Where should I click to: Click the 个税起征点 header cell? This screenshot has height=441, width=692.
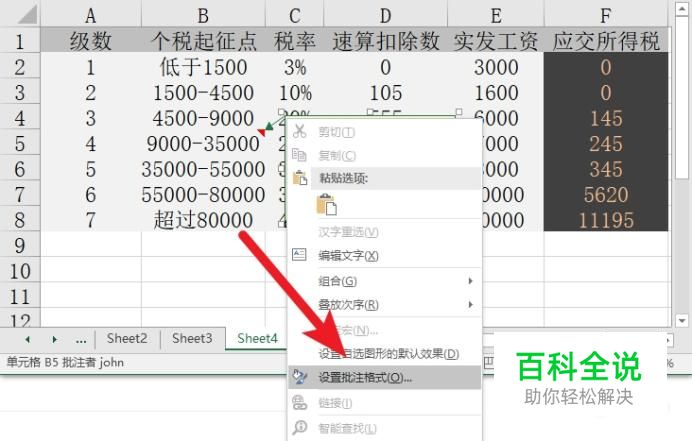[203, 41]
